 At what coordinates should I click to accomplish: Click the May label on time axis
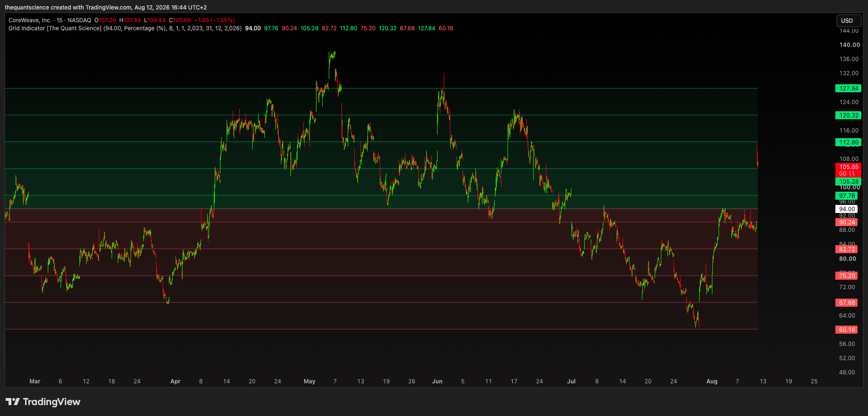click(309, 381)
